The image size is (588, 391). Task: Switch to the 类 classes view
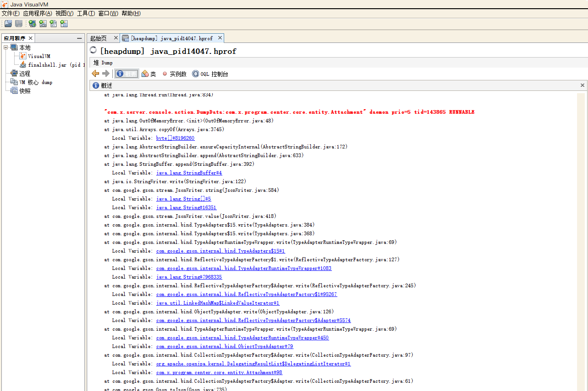149,74
